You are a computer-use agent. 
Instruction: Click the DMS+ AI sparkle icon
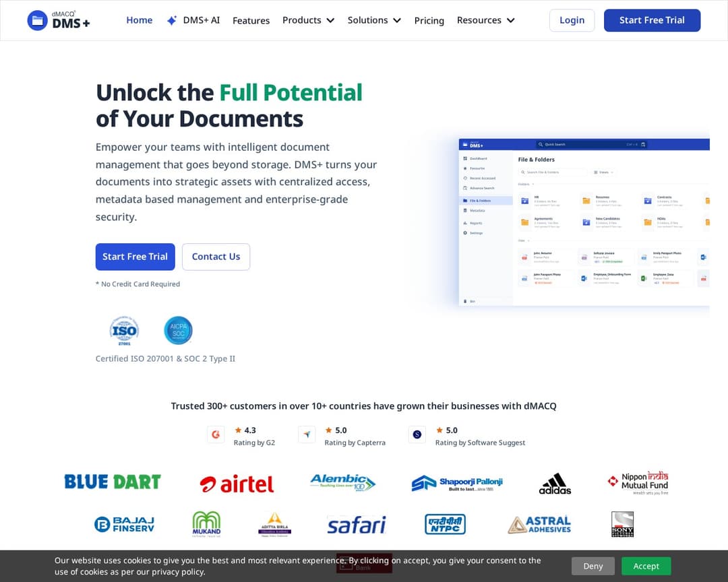pyautogui.click(x=172, y=20)
